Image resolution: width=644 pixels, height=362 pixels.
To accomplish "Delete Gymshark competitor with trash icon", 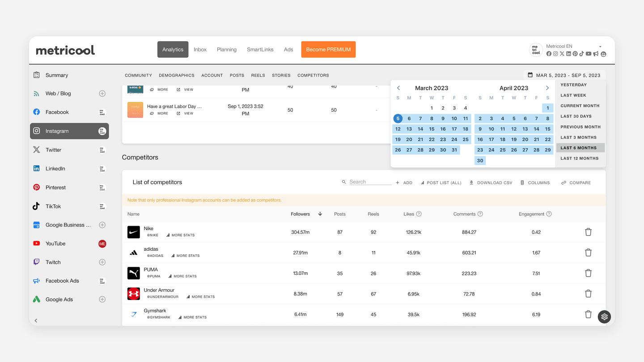I will click(588, 314).
